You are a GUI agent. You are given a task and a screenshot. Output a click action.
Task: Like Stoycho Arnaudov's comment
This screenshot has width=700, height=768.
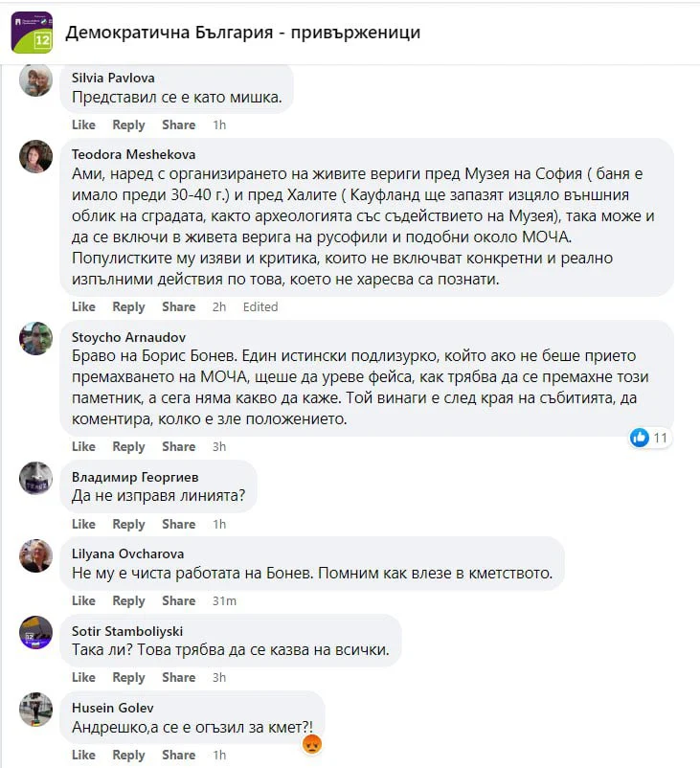coord(84,447)
